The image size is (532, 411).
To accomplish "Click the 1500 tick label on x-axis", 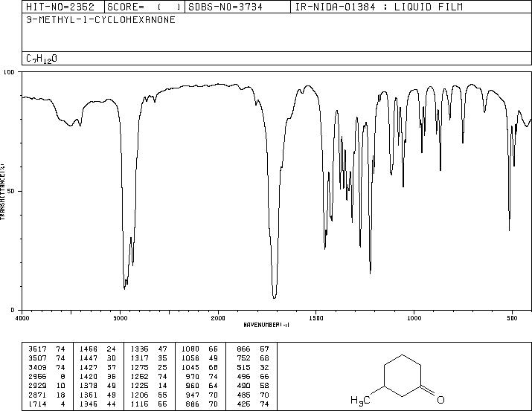I will [316, 318].
